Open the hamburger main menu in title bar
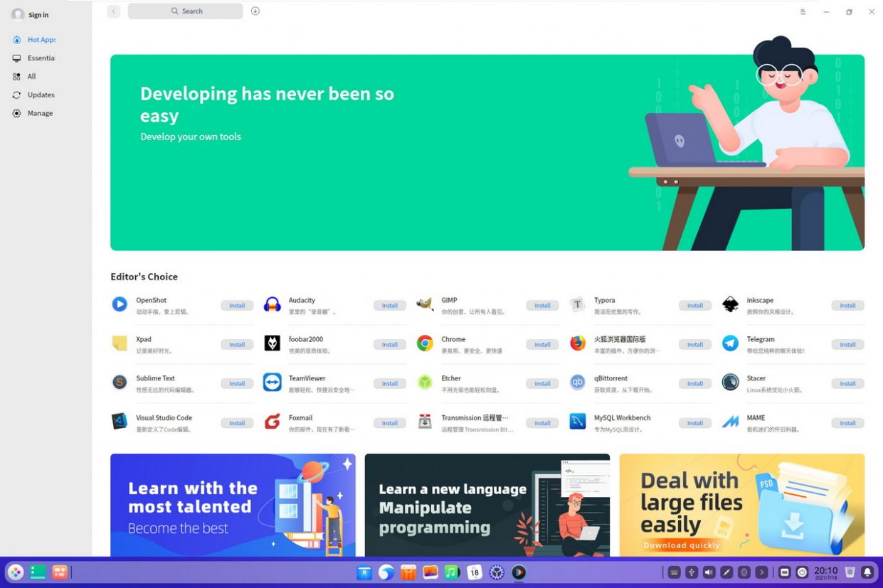 pos(803,12)
